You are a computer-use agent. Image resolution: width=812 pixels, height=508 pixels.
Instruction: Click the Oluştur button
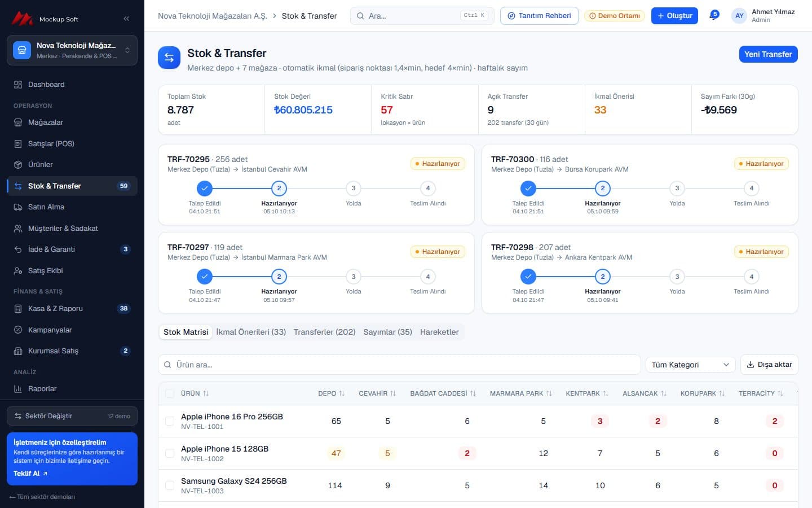coord(674,16)
